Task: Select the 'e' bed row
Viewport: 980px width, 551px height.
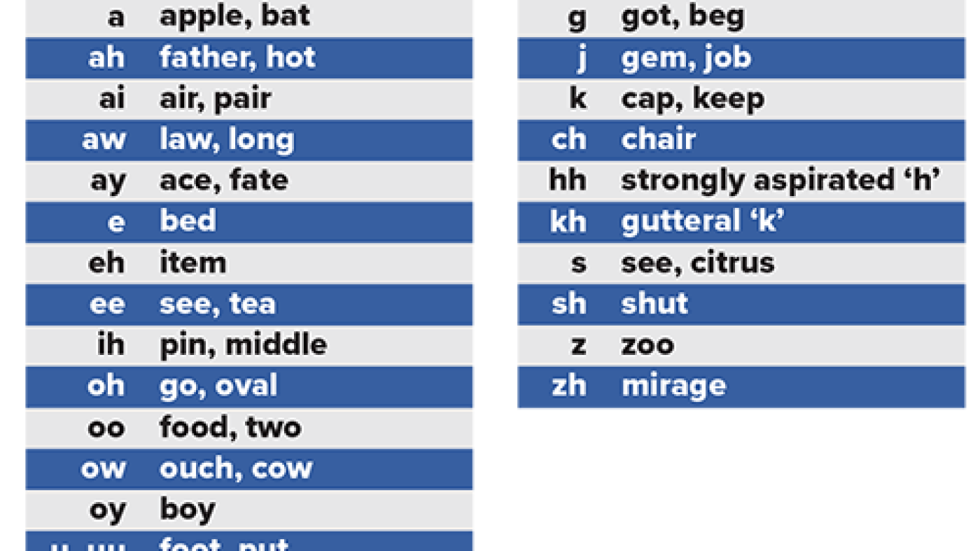Action: coord(249,222)
